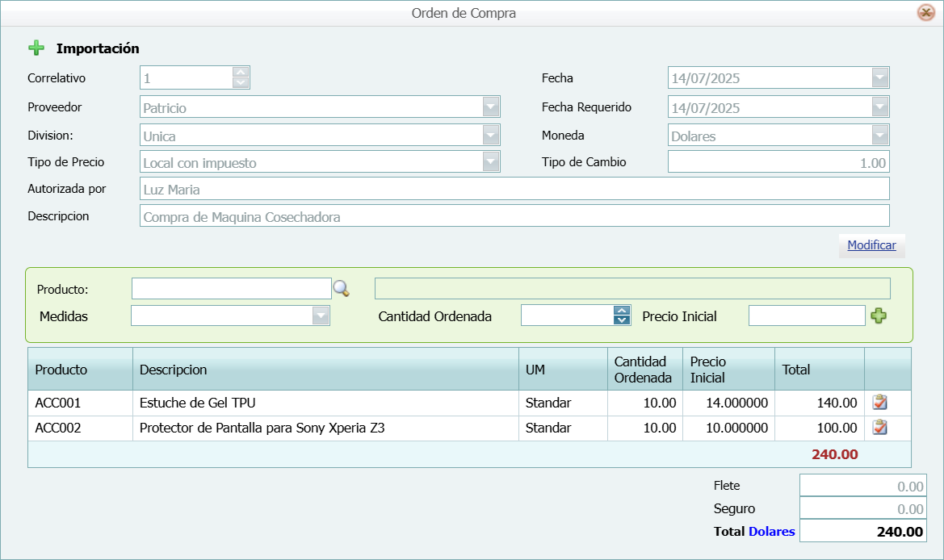Click the Modificar link
Screen dimensions: 944x560
pyautogui.click(x=871, y=245)
